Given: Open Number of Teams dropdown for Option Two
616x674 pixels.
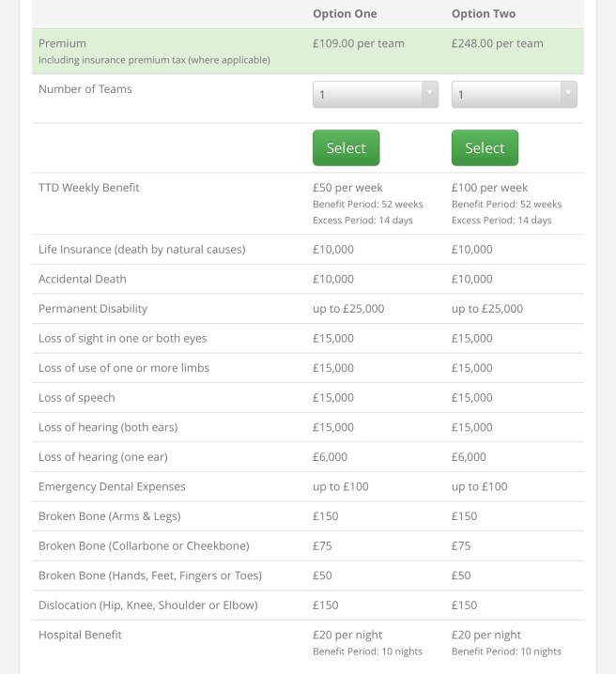Looking at the screenshot, I should 514,95.
